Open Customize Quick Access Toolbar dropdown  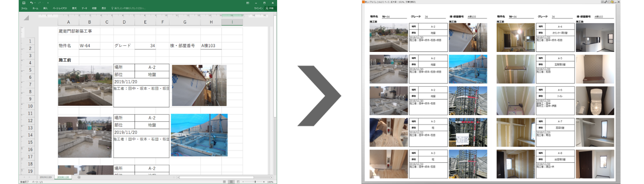(48, 3)
